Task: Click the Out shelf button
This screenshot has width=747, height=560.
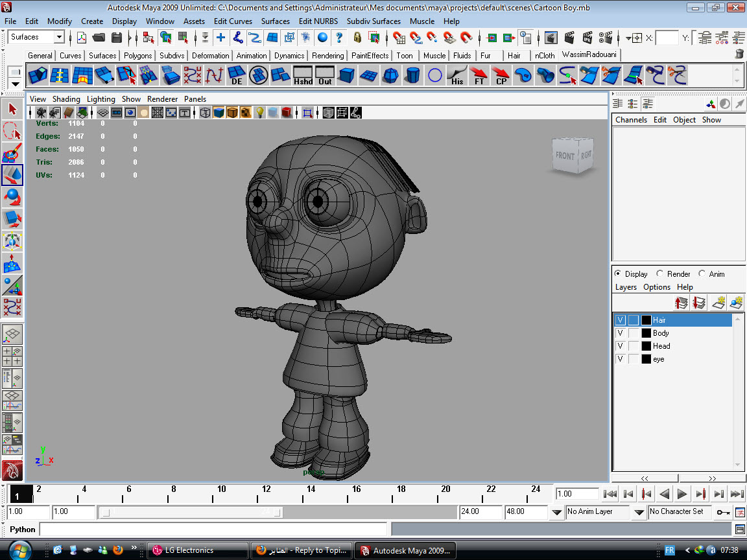Action: (x=325, y=76)
